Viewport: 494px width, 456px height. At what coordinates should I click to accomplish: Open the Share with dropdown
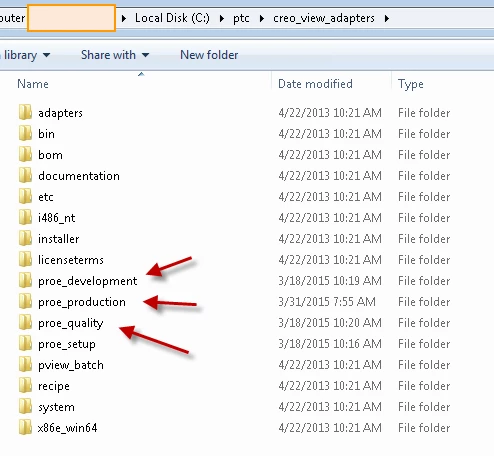115,55
